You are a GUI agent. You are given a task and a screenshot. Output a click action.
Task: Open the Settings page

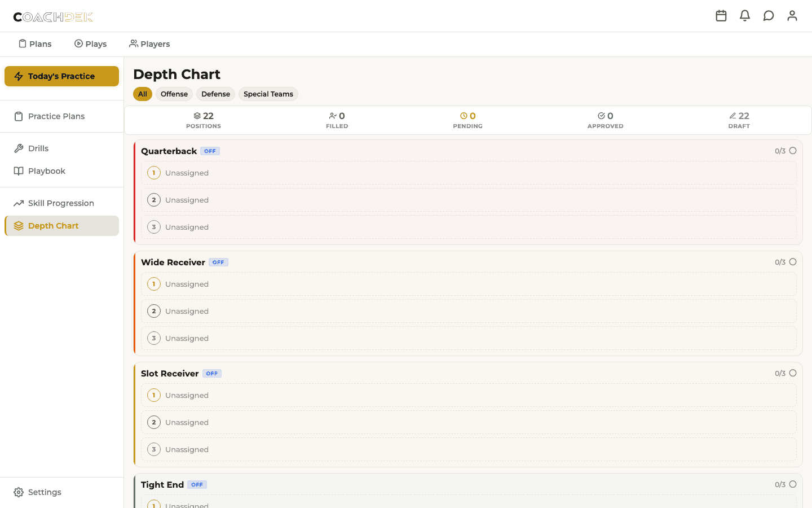coord(37,492)
